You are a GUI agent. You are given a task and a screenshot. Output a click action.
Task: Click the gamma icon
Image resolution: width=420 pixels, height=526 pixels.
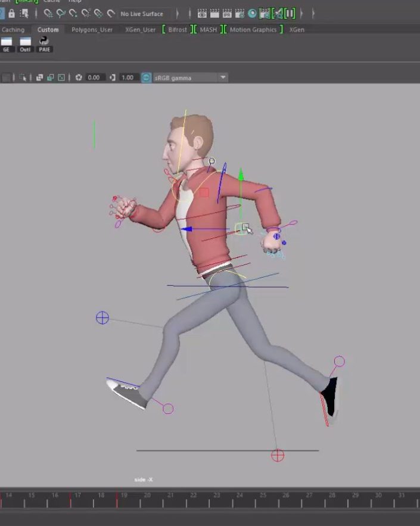click(x=113, y=78)
